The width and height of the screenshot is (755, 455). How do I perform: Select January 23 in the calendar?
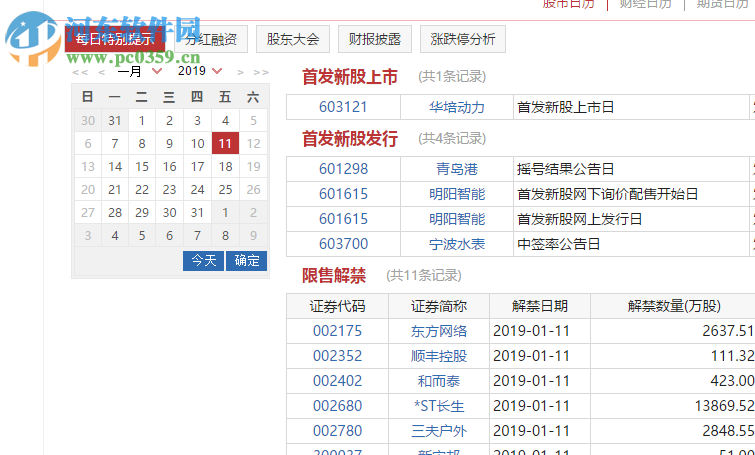coord(169,190)
